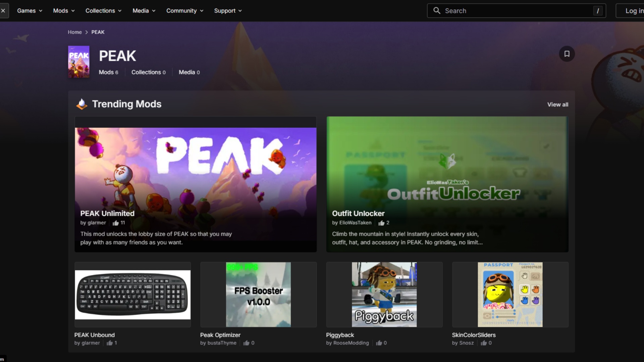Click PEAK Unlimited description text
644x362 pixels.
click(156, 238)
